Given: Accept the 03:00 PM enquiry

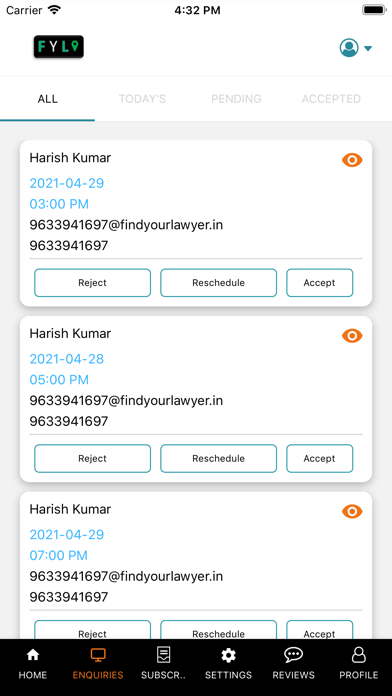Looking at the screenshot, I should (320, 283).
